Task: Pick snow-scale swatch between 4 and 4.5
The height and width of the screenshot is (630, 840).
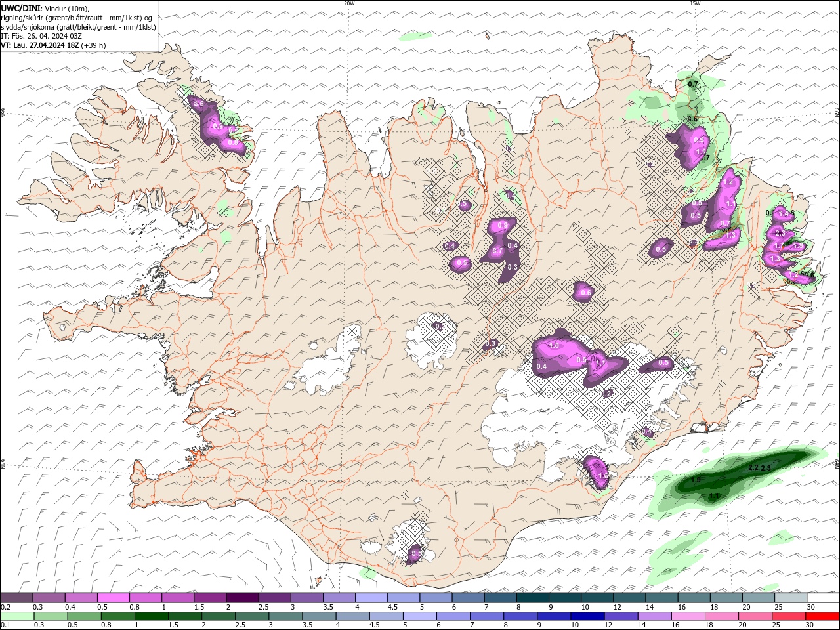Action: tap(371, 597)
